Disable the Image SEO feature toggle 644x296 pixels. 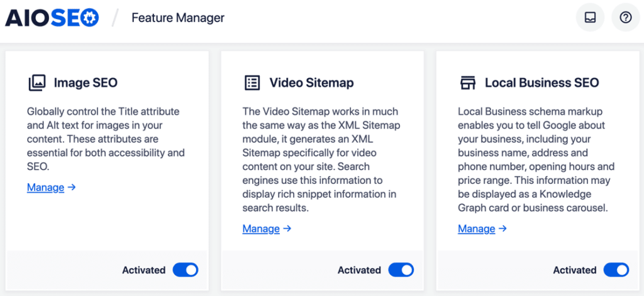pos(185,270)
